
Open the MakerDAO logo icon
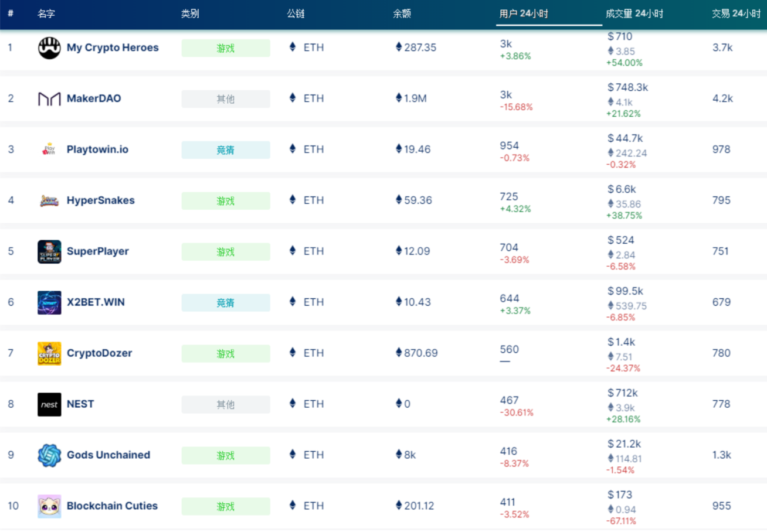point(49,99)
